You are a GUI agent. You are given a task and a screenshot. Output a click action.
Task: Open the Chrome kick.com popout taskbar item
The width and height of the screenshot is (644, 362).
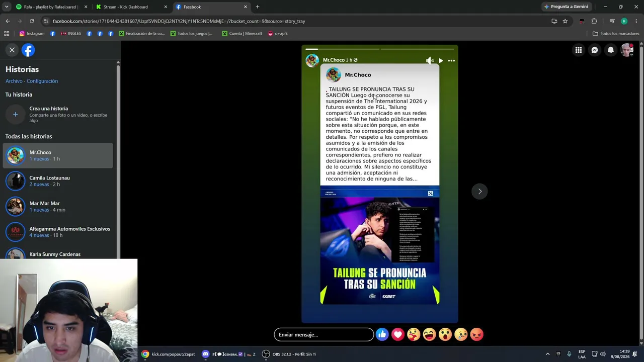[168, 354]
